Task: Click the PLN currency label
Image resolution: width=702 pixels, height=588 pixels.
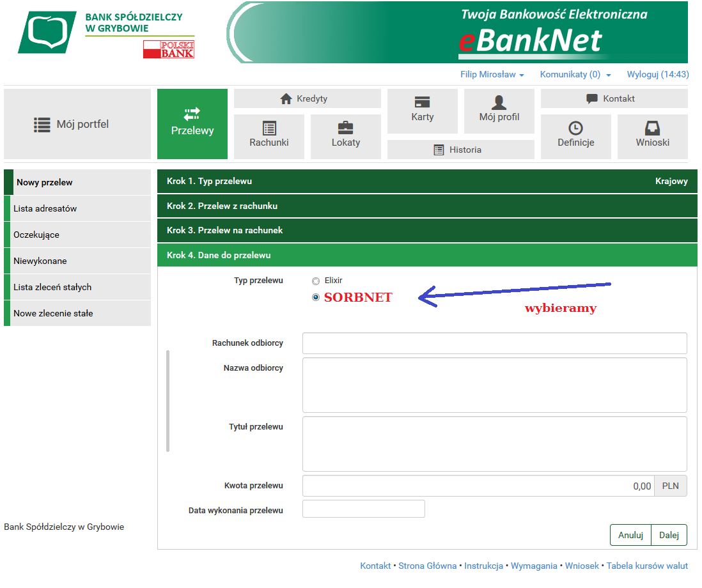Action: coord(670,486)
